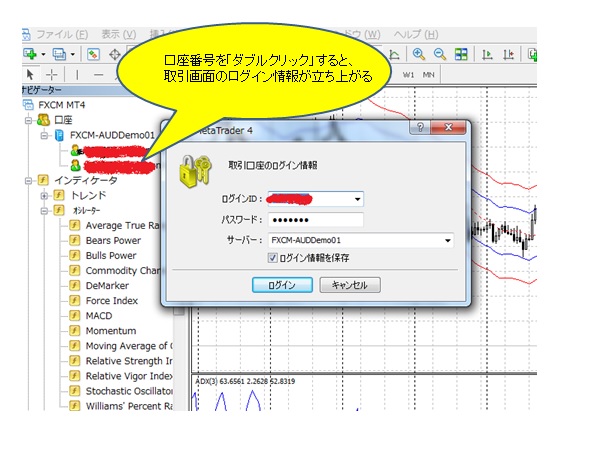Select the Bulls Power indicator

click(x=111, y=256)
